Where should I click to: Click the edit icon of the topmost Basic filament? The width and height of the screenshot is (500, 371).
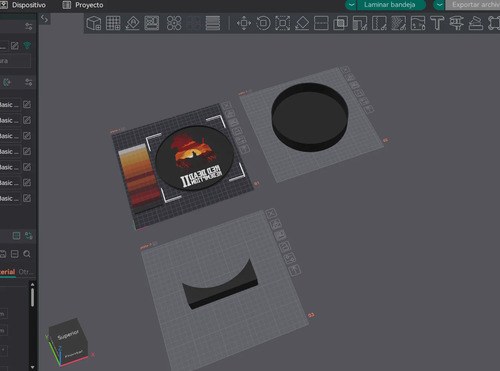[x=27, y=105]
